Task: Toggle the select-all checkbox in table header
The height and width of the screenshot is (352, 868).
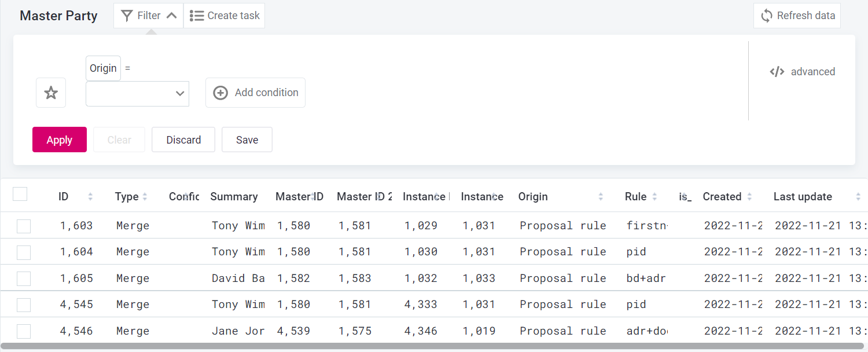Action: click(20, 194)
